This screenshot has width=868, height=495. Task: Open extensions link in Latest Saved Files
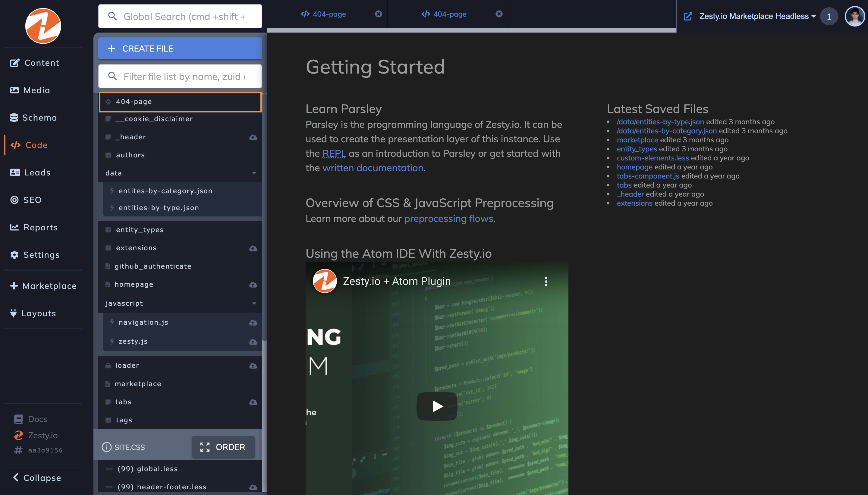(x=634, y=203)
